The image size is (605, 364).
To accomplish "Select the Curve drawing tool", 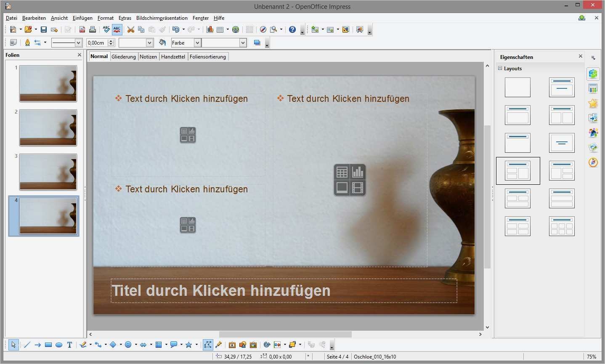I will pos(84,345).
